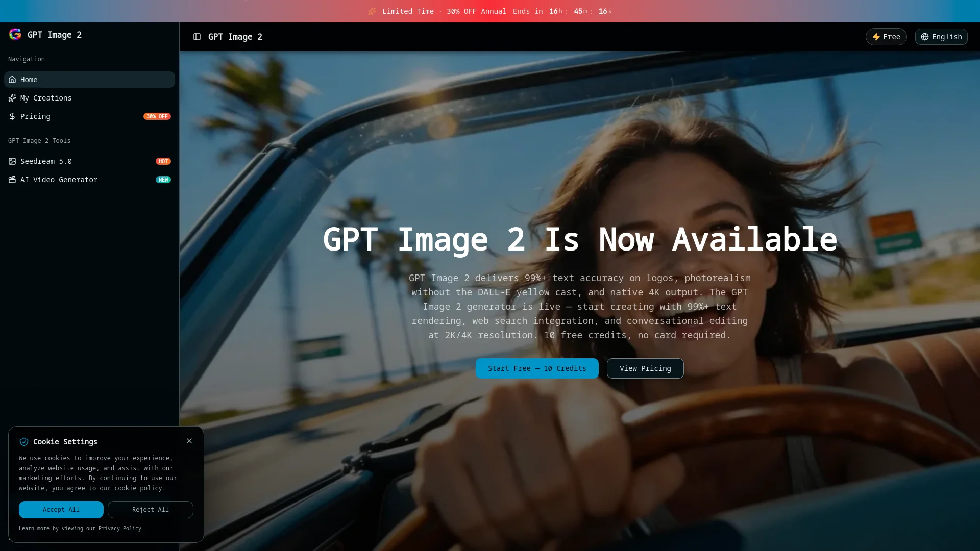Select Seedream 5.0 tool
This screenshot has height=551, width=980.
pos(89,161)
